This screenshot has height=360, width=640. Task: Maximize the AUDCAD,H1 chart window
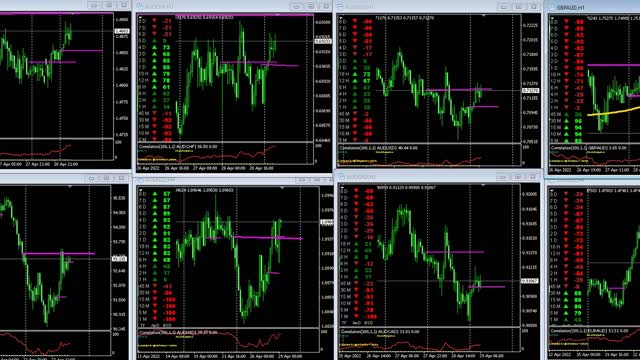click(x=518, y=177)
